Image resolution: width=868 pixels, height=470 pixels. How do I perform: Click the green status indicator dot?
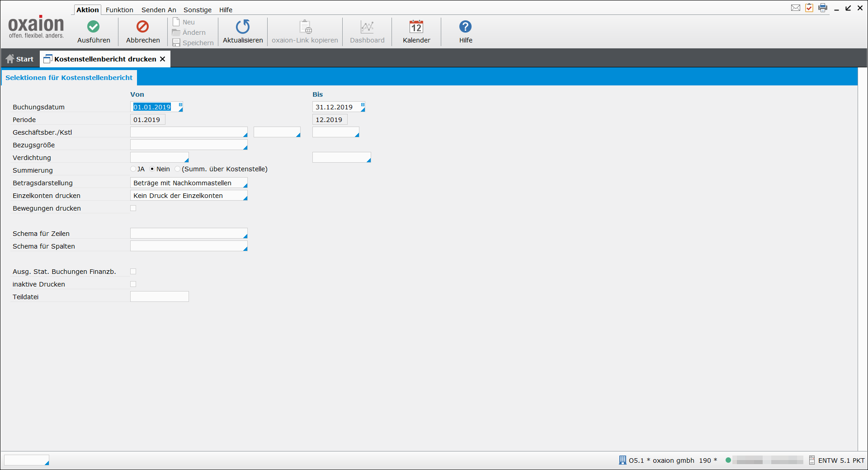[728, 460]
